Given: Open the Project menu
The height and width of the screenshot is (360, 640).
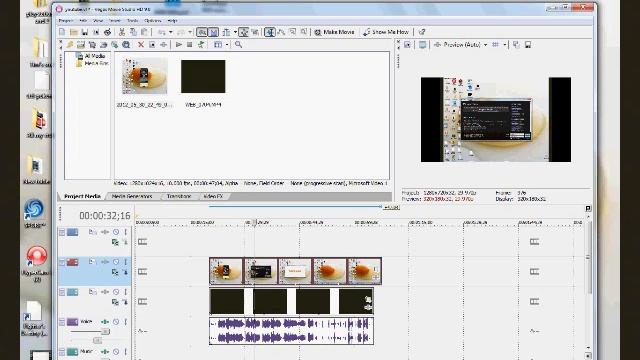Looking at the screenshot, I should click(66, 20).
